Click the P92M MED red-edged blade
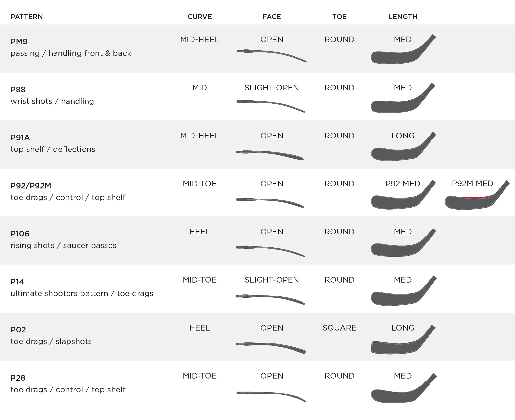The width and height of the screenshot is (515, 420). coord(477,195)
